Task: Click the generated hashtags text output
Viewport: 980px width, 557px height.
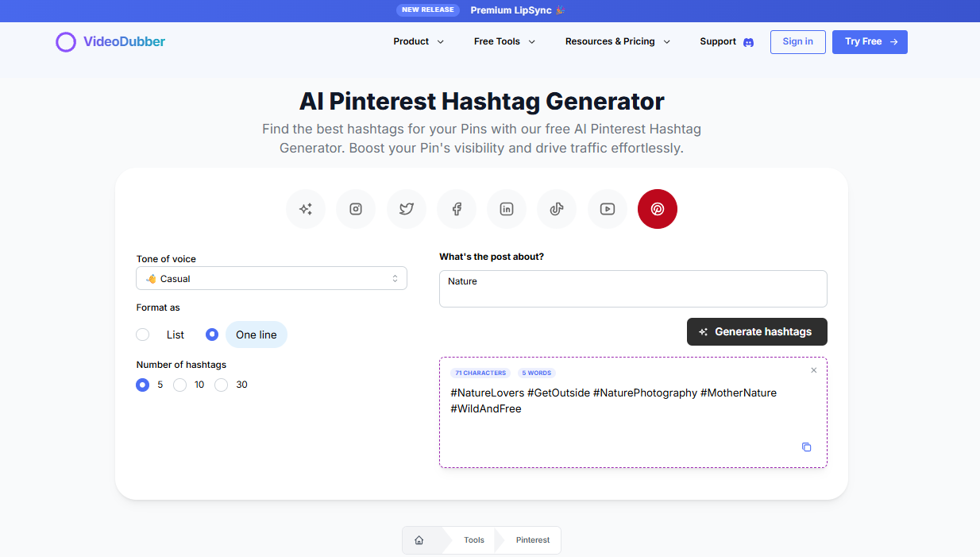Action: [x=614, y=400]
